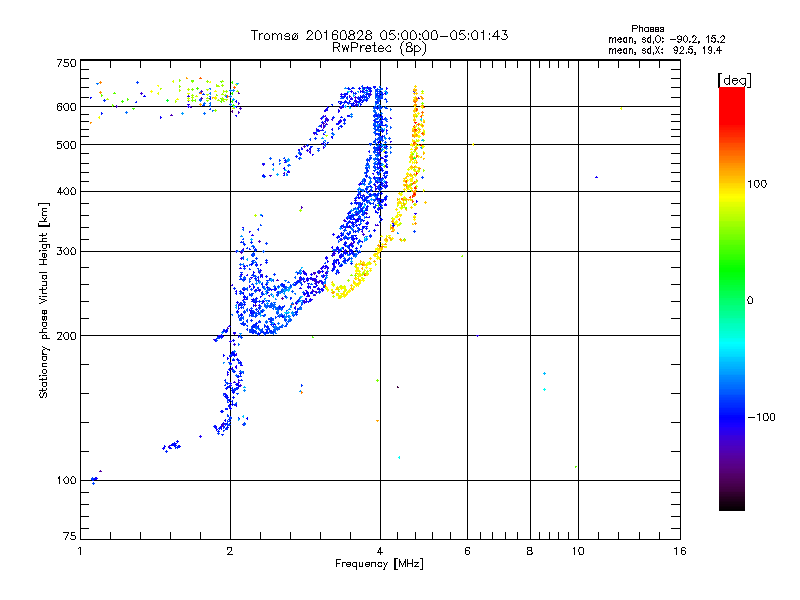Pick the green middle of the colorbar

pyautogui.click(x=732, y=270)
